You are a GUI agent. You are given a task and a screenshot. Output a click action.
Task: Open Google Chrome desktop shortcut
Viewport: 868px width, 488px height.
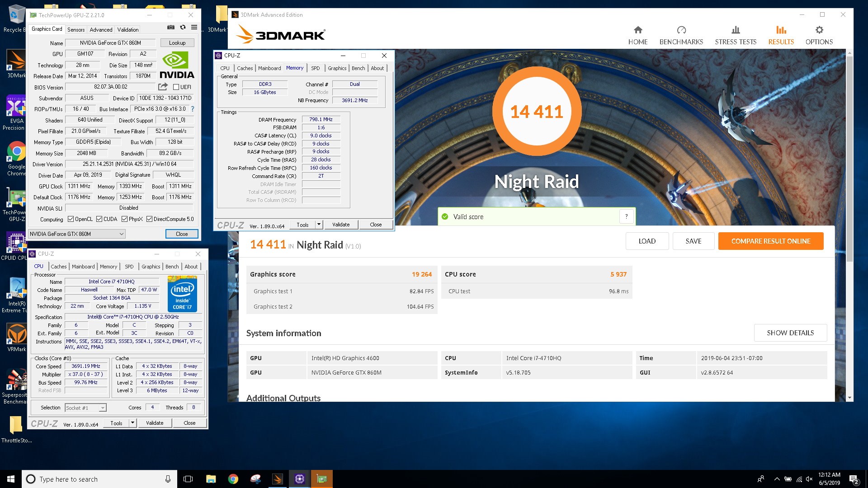tap(16, 158)
